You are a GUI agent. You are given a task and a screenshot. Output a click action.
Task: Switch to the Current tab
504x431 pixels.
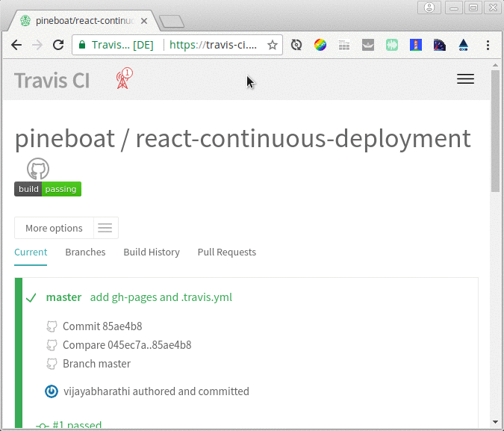pyautogui.click(x=31, y=252)
